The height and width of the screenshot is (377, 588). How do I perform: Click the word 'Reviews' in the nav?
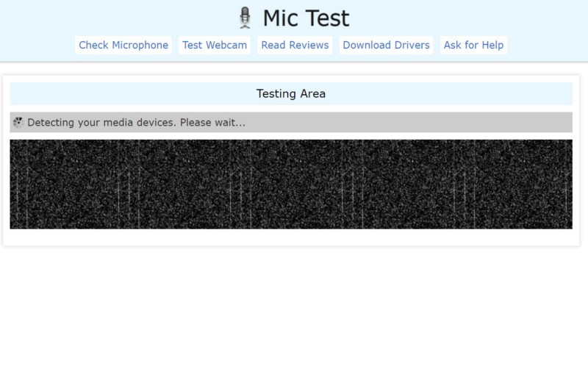tap(309, 45)
